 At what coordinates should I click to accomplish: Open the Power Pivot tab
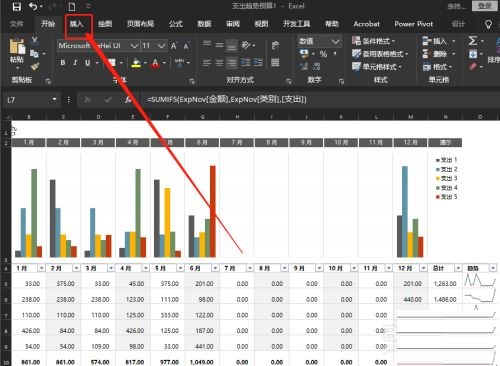[x=414, y=24]
